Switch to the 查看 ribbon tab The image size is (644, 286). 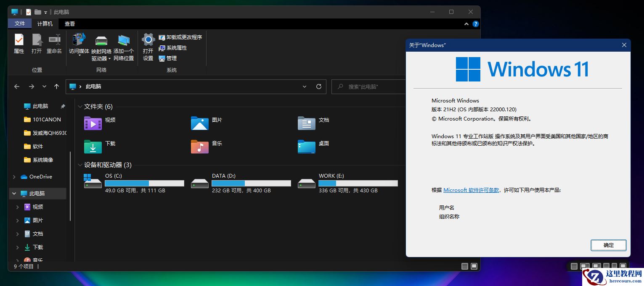click(x=69, y=24)
